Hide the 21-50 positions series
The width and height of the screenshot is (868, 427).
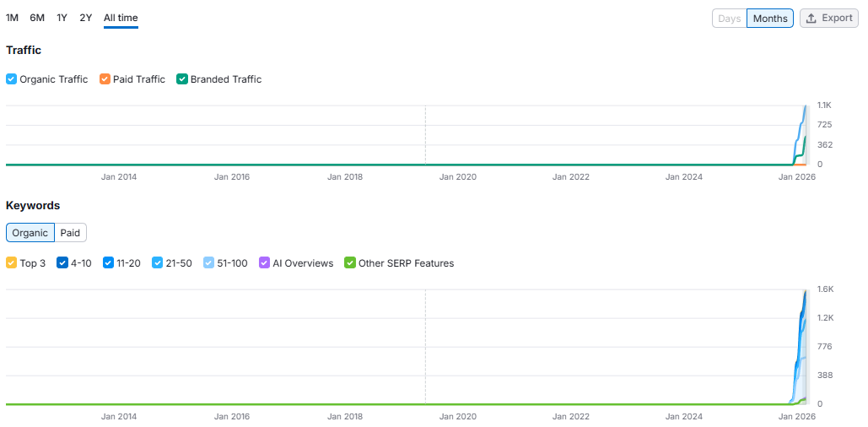(157, 263)
